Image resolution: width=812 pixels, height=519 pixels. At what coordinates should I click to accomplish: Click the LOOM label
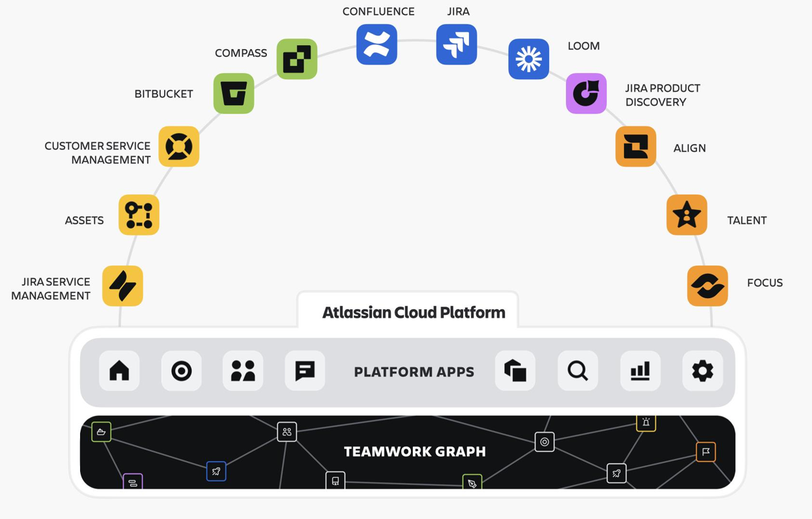click(x=583, y=46)
